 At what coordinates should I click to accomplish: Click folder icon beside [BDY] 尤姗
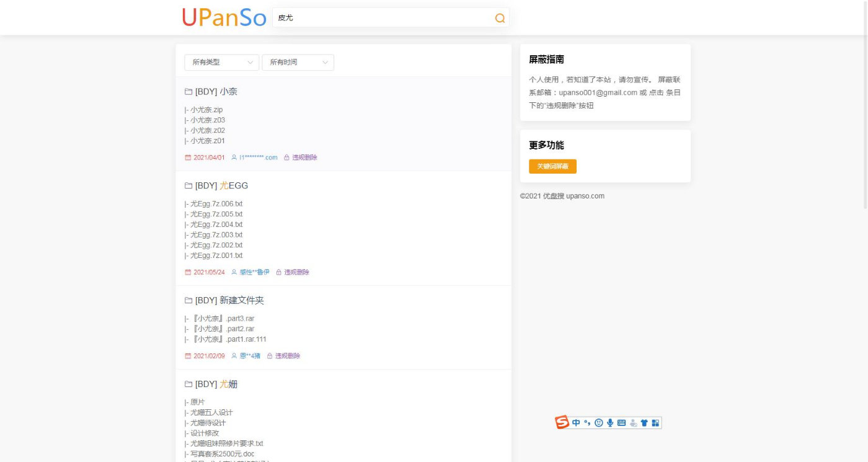pos(188,384)
